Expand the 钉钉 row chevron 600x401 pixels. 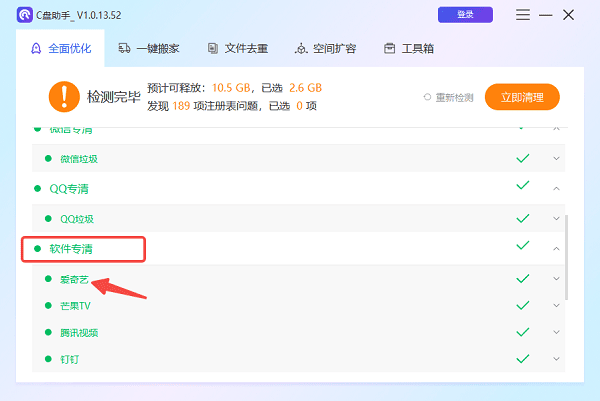[x=556, y=358]
